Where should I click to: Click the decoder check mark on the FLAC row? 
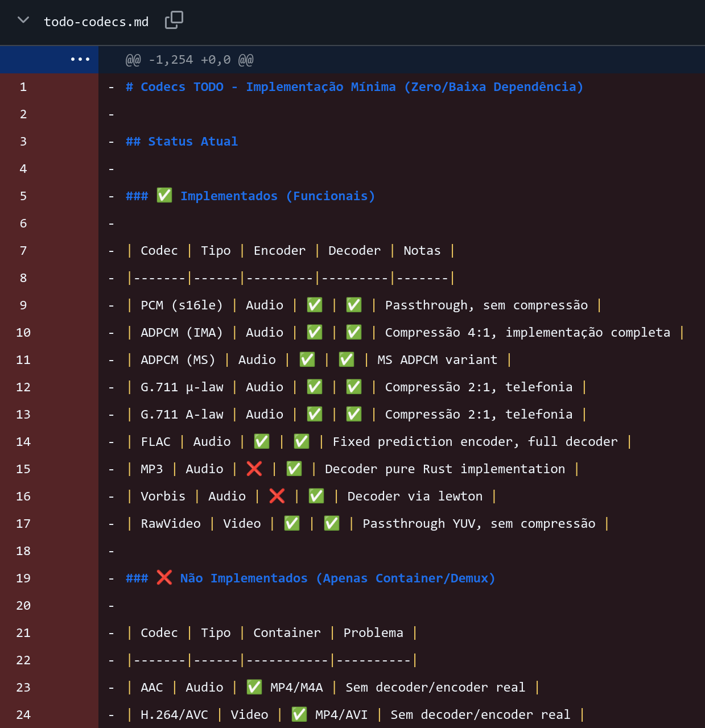point(302,441)
